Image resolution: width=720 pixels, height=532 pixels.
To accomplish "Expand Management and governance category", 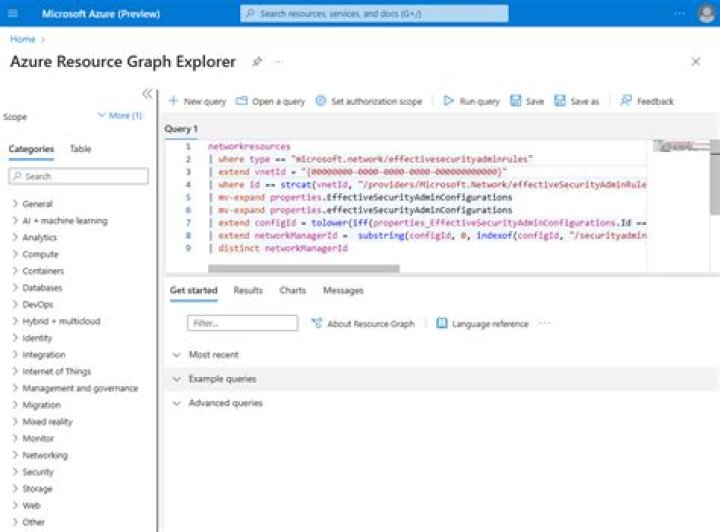I will [15, 388].
